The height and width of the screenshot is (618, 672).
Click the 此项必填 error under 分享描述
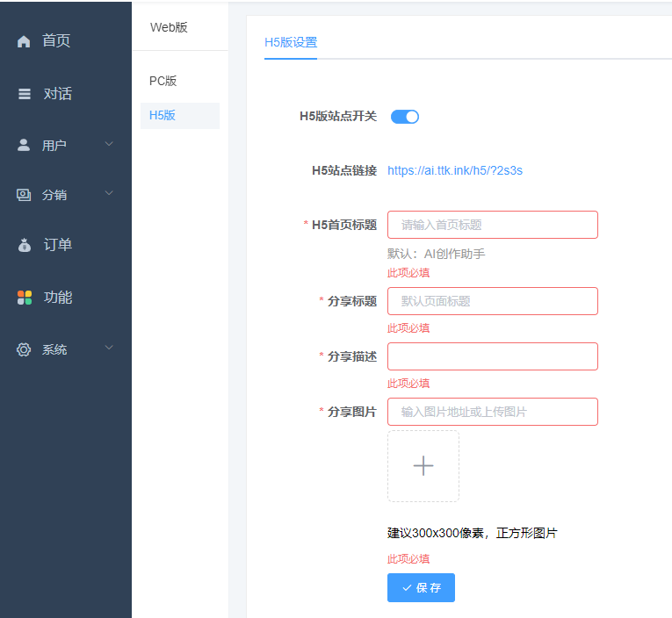click(408, 384)
